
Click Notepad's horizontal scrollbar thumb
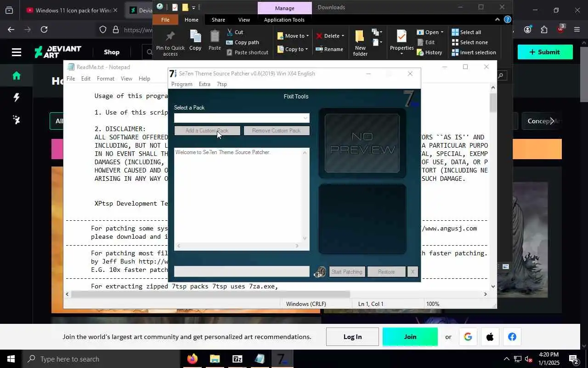tap(210, 294)
